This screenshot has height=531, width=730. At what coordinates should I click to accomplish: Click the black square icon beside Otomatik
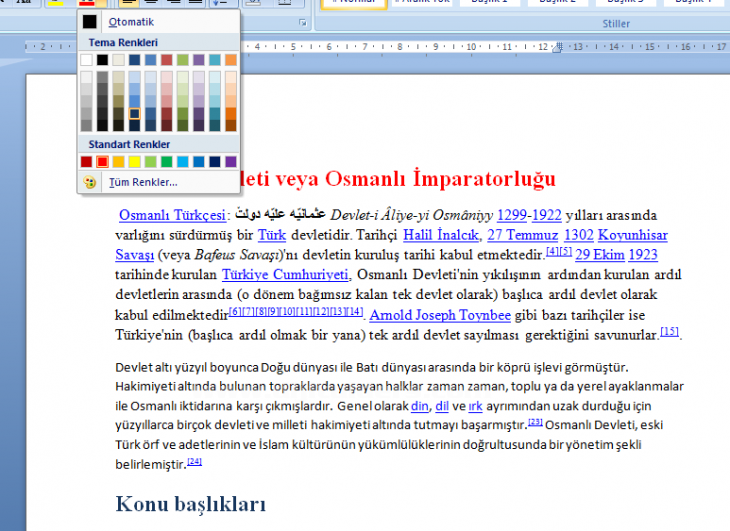tap(89, 22)
